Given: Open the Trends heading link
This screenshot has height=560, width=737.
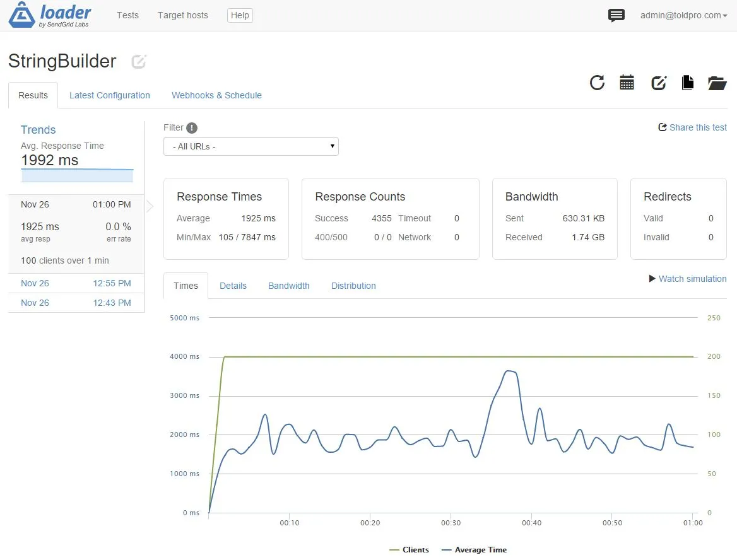Looking at the screenshot, I should (38, 130).
